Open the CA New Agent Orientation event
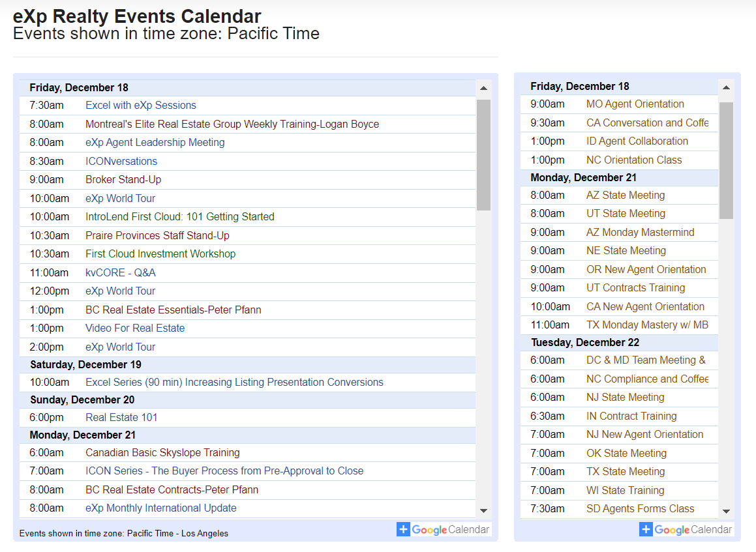This screenshot has height=552, width=756. tap(645, 306)
